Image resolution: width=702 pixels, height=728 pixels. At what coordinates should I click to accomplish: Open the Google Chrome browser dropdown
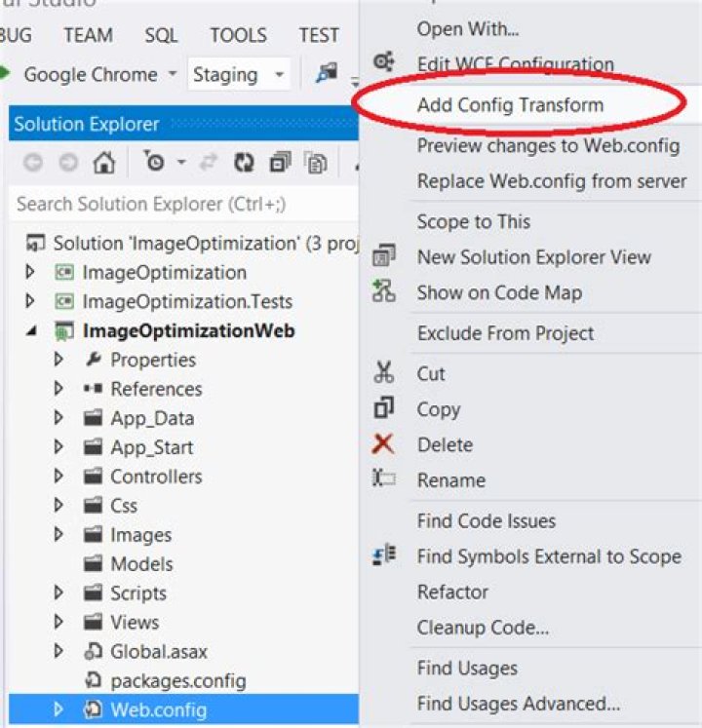[173, 73]
